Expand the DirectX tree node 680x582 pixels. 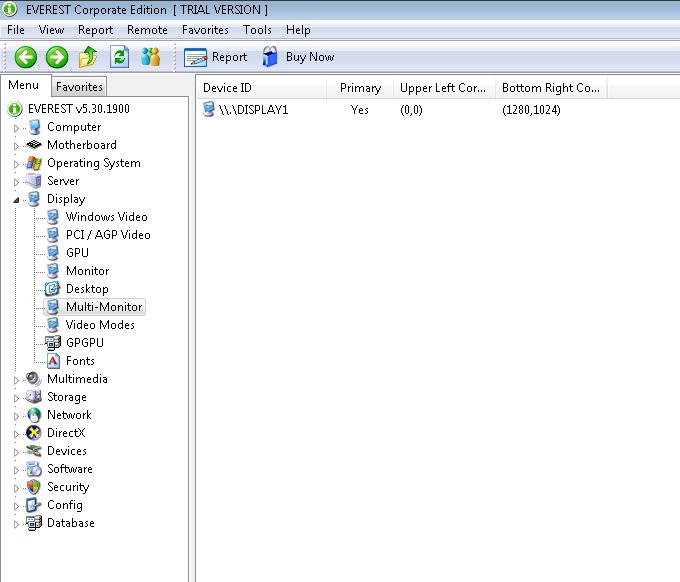(x=16, y=434)
